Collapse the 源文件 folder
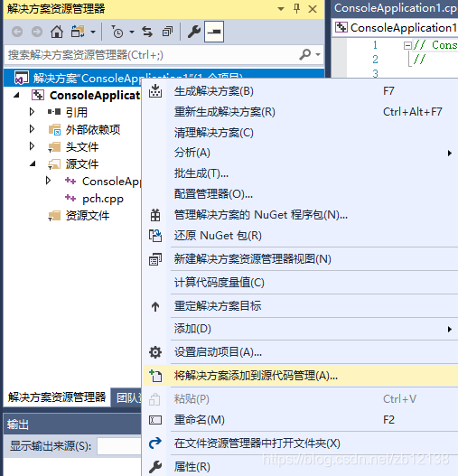The image size is (458, 476). [x=33, y=163]
